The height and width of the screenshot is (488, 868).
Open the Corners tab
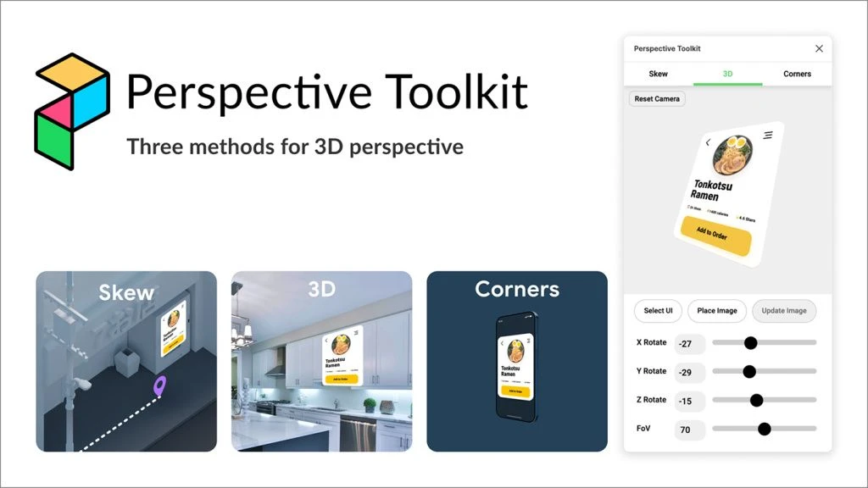(797, 74)
